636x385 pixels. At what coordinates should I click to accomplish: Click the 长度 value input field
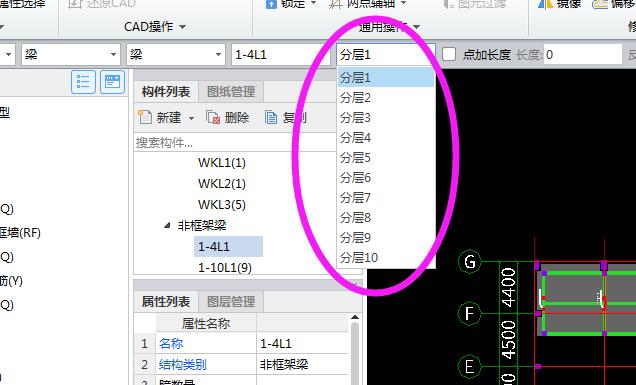582,54
